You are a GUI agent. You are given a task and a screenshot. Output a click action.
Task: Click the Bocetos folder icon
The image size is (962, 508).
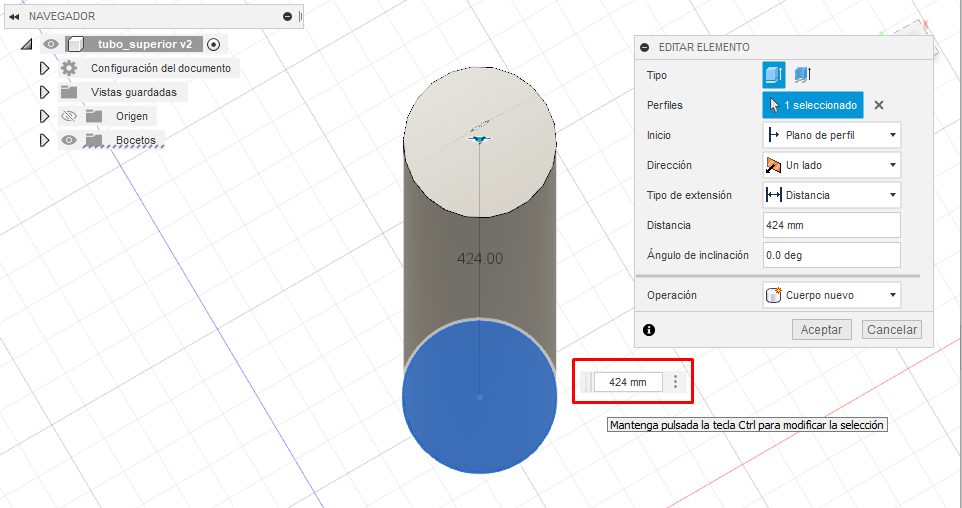[94, 140]
